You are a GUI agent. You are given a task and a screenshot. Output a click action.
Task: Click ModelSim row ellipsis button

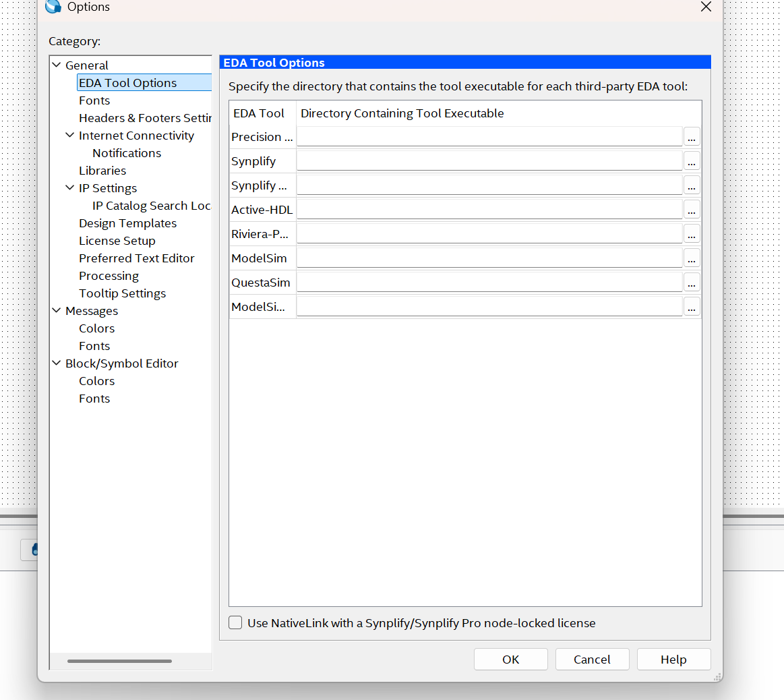(x=692, y=258)
